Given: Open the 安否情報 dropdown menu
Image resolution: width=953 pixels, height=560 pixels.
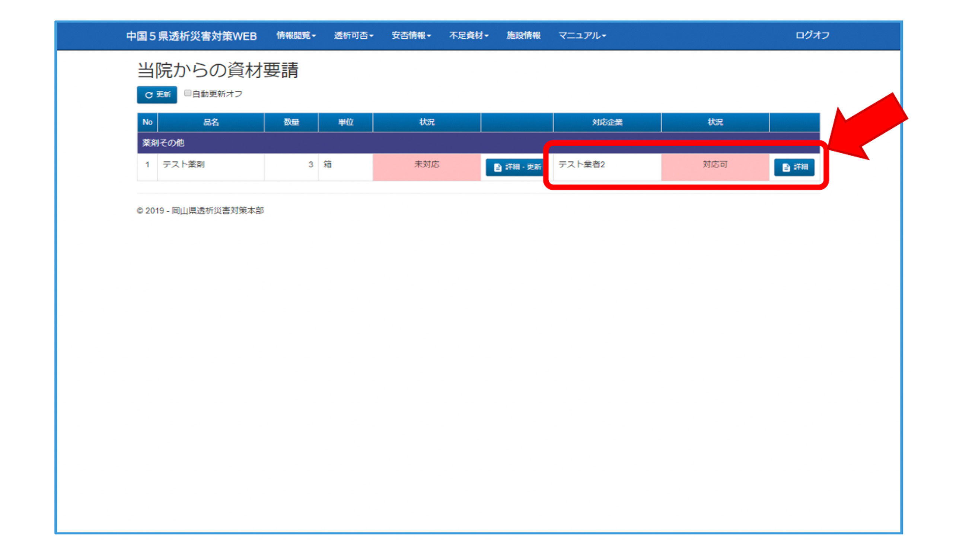Looking at the screenshot, I should 411,36.
